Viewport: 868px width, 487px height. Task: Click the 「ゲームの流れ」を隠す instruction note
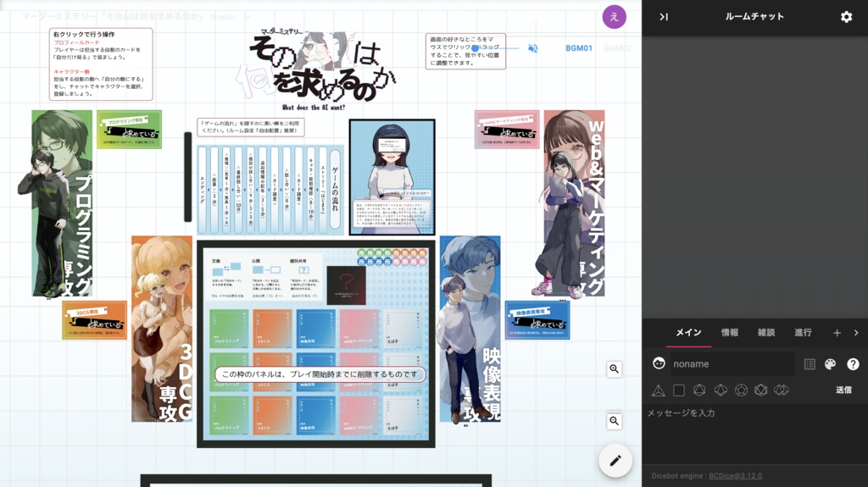(x=250, y=127)
